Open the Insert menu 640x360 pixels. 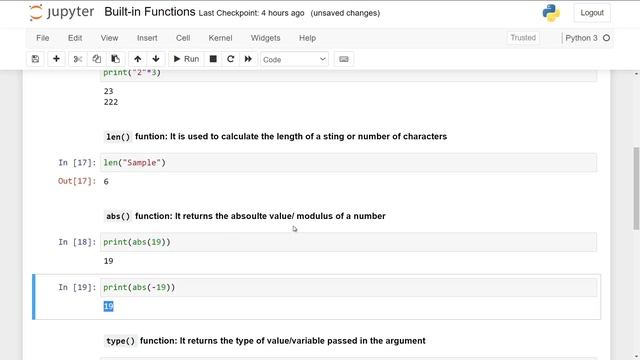point(147,38)
